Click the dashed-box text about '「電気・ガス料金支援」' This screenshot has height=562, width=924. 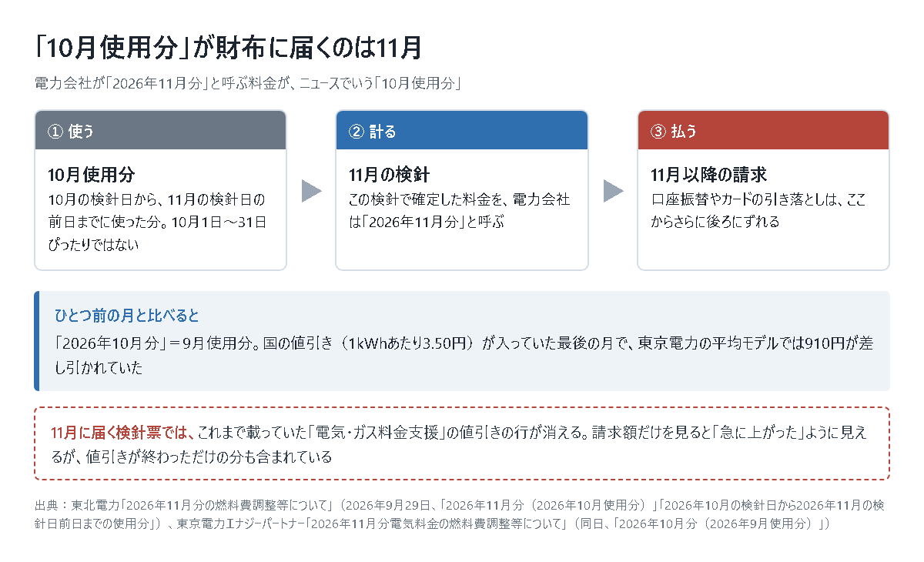point(459,444)
